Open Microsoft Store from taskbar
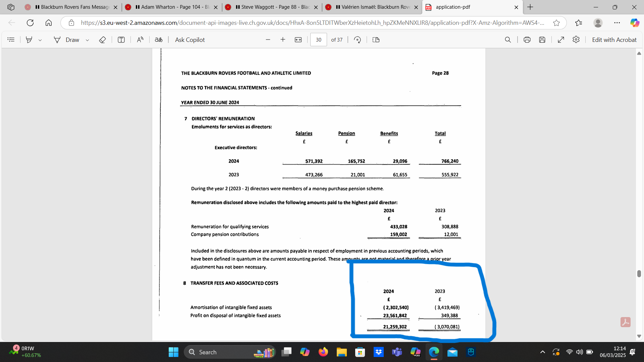 tap(360, 352)
